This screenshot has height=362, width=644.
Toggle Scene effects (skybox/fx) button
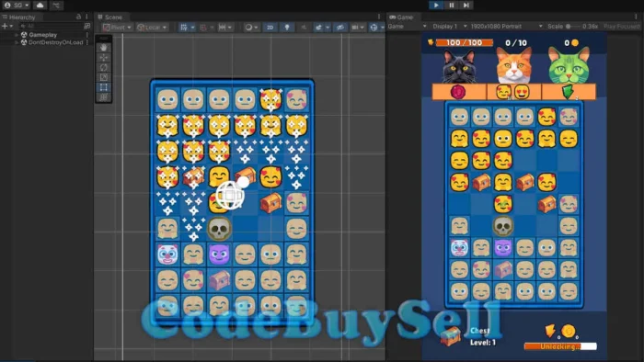click(x=318, y=27)
